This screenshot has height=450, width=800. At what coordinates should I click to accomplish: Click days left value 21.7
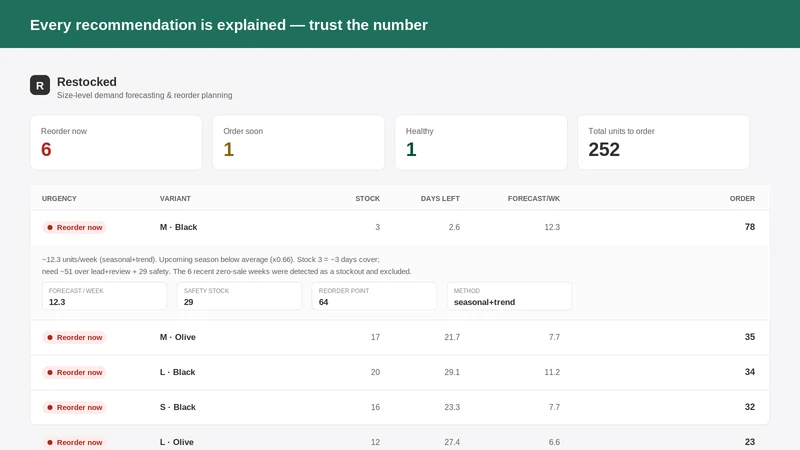(x=452, y=337)
